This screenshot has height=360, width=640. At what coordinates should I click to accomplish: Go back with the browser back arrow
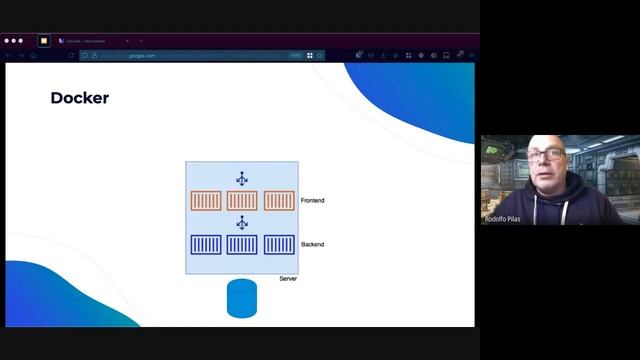point(9,56)
